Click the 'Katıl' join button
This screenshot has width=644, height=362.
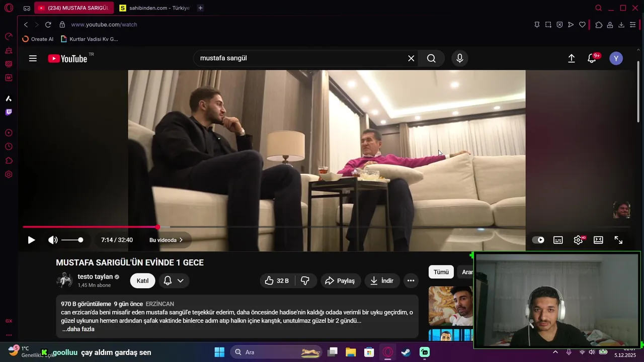tap(142, 281)
